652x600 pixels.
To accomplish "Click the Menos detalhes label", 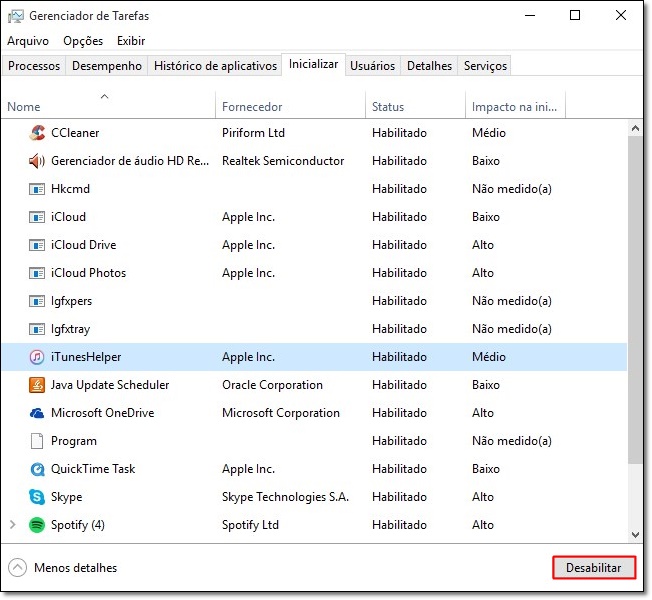I will [76, 568].
